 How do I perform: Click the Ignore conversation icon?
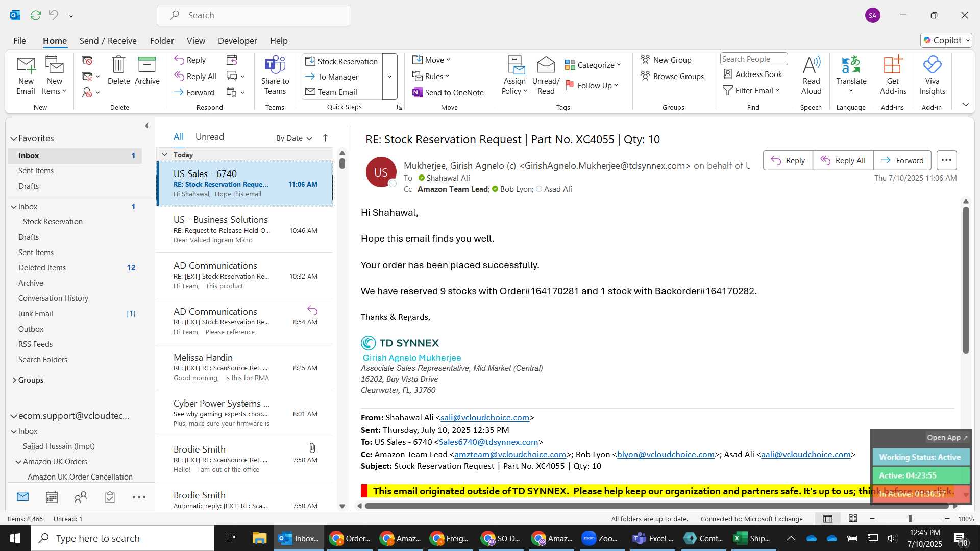[x=87, y=60]
